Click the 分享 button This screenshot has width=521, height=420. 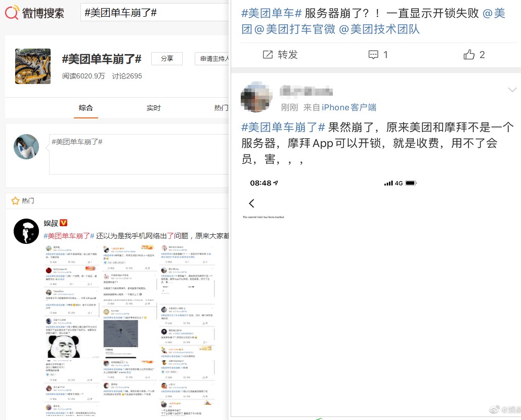(167, 59)
